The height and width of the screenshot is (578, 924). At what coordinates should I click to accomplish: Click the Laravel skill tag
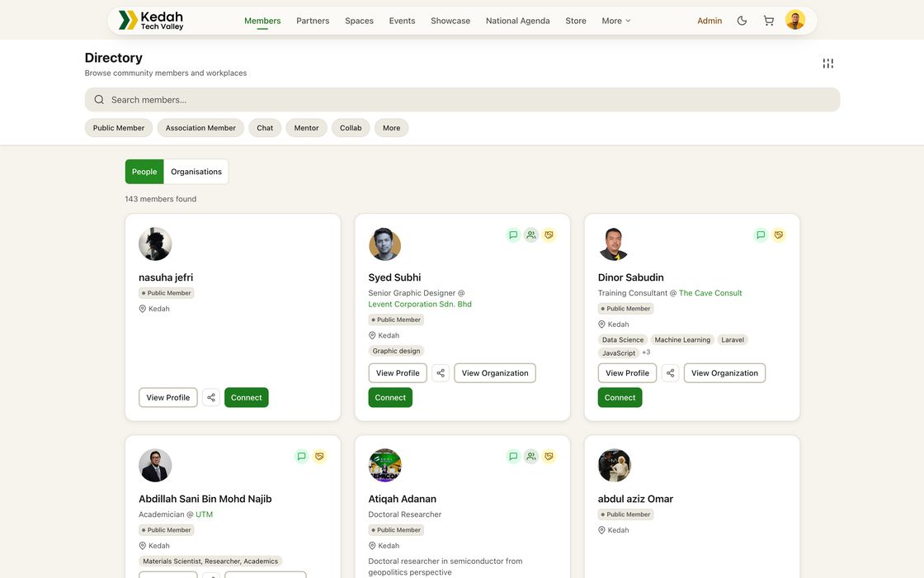[733, 339]
